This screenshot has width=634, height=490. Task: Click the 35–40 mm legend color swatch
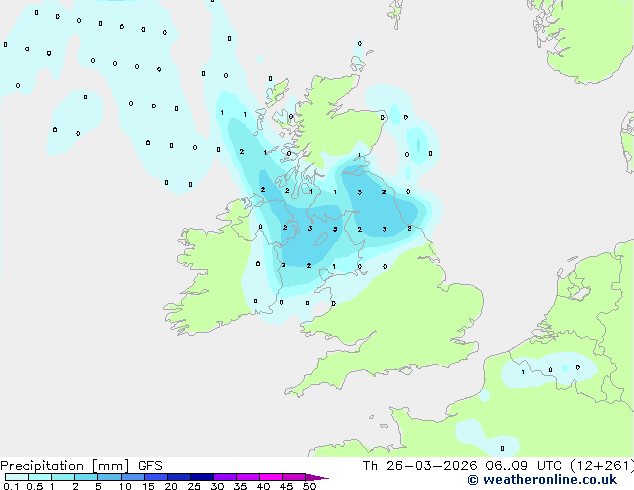pyautogui.click(x=247, y=477)
